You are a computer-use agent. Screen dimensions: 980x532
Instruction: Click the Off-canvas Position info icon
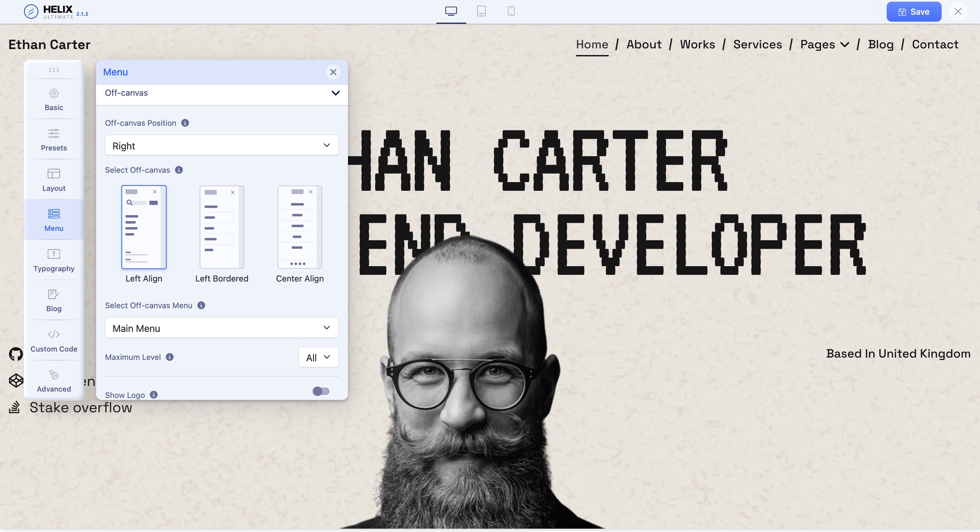point(185,123)
